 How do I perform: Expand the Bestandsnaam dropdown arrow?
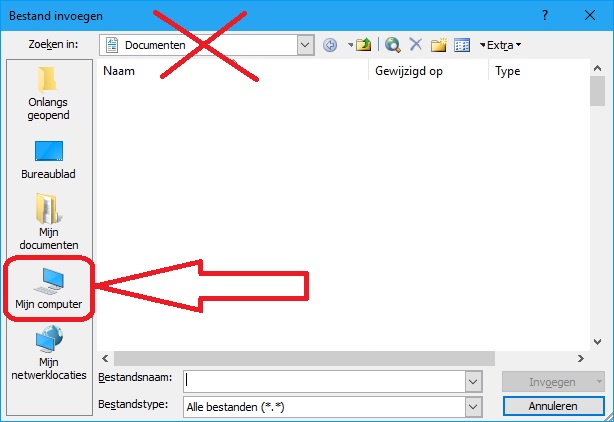click(473, 381)
